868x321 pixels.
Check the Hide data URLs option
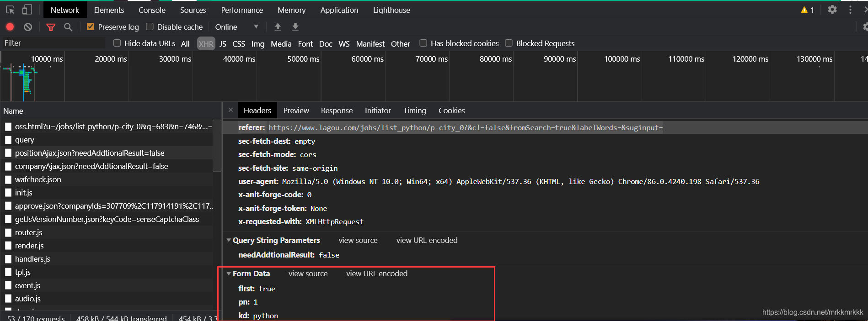point(117,43)
